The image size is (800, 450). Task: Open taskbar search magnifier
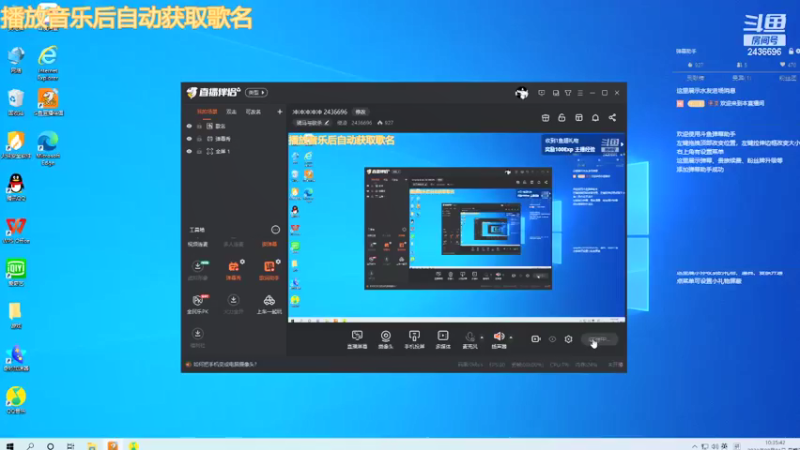pyautogui.click(x=30, y=446)
